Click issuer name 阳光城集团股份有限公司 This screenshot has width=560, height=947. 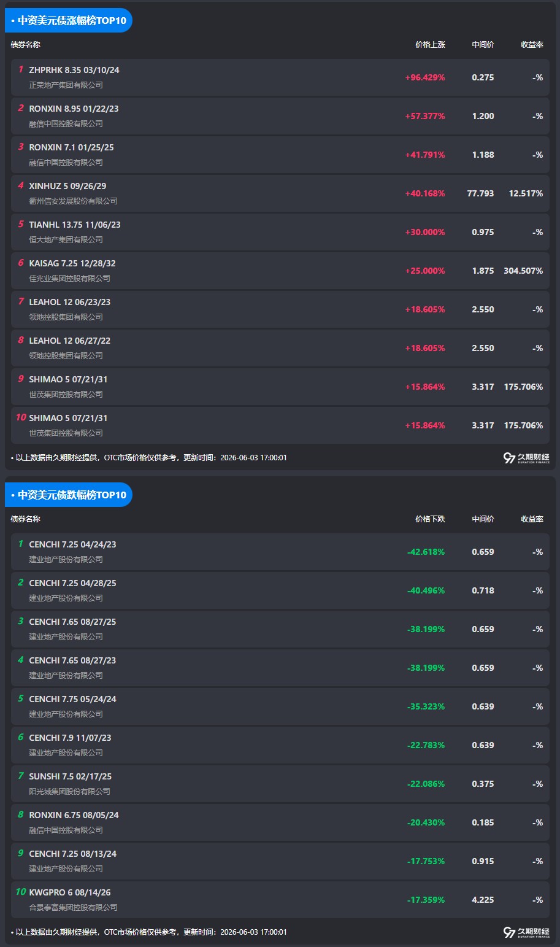coord(70,792)
